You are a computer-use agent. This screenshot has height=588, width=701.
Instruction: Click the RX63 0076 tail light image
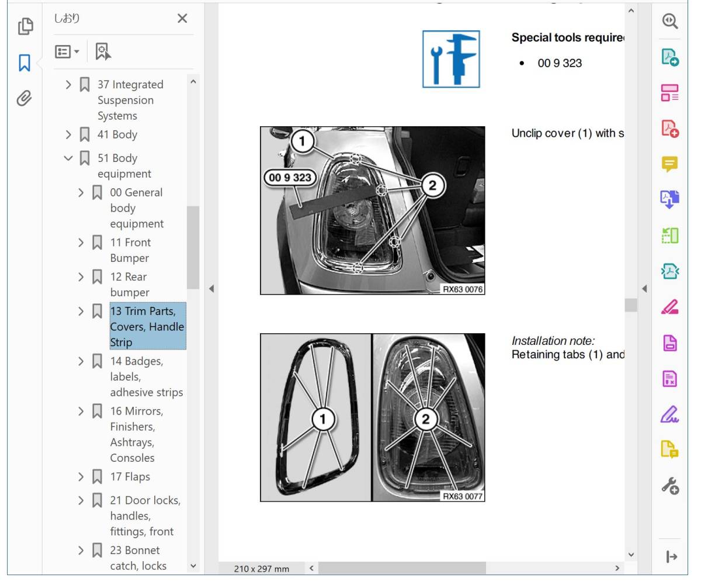tap(372, 210)
